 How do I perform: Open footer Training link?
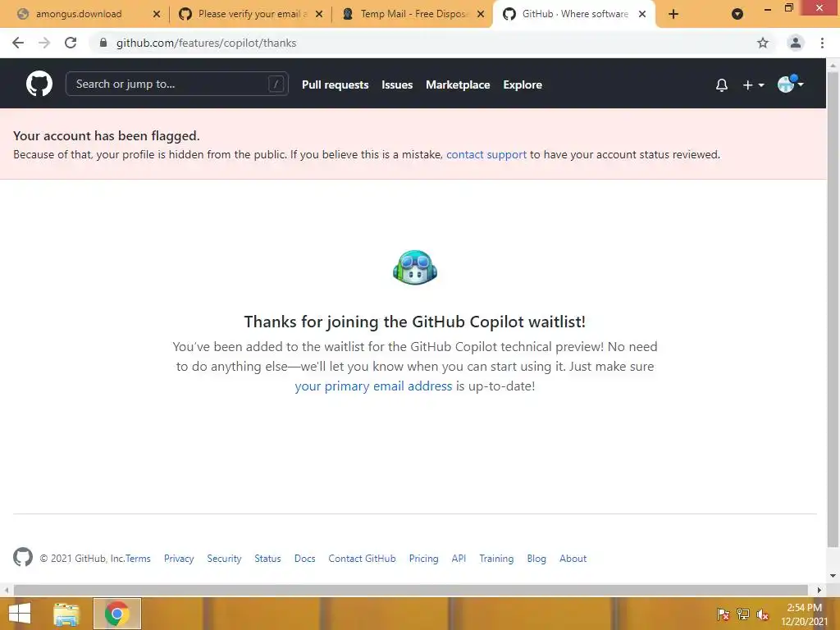pos(496,558)
